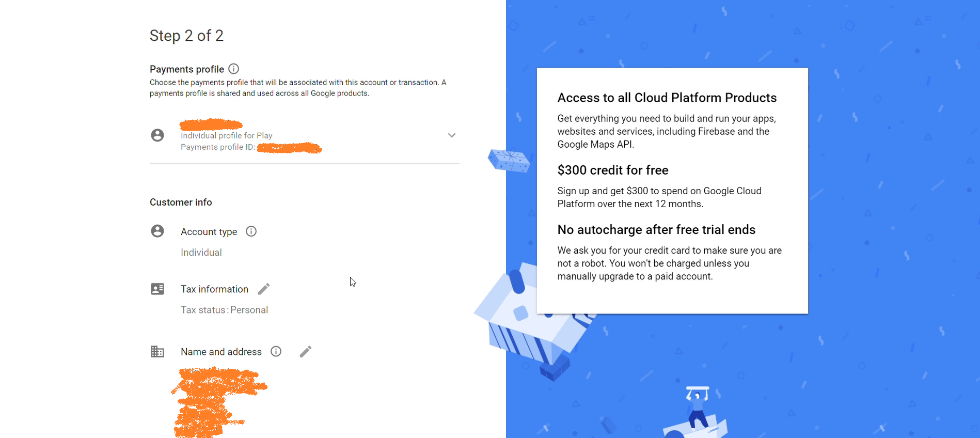Click the Step 2 of 2 heading
This screenshot has width=980, height=438.
point(187,35)
